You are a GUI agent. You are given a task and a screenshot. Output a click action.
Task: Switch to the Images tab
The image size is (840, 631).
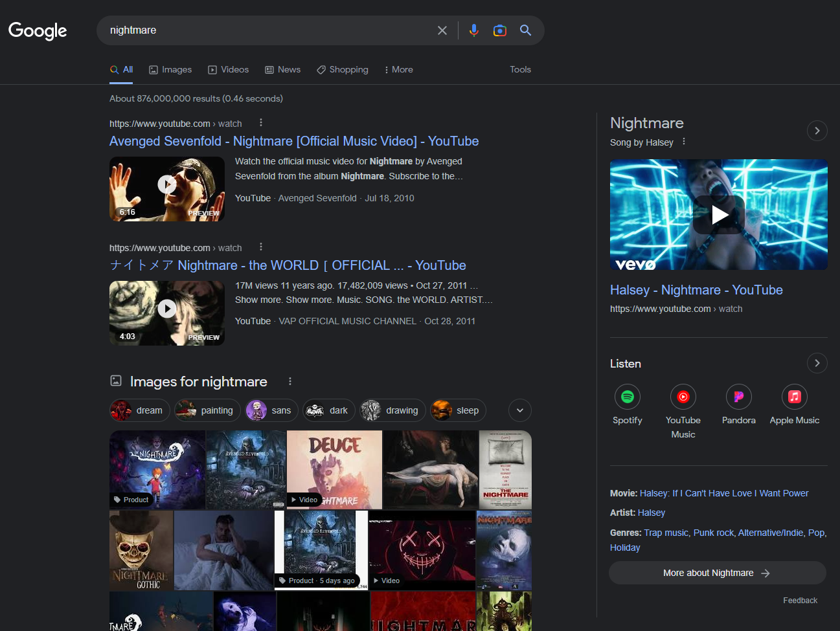pos(170,69)
